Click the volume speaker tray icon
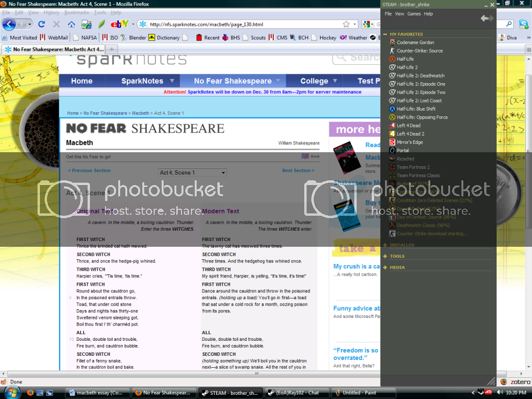Viewport: 532px width, 399px height. point(499,393)
